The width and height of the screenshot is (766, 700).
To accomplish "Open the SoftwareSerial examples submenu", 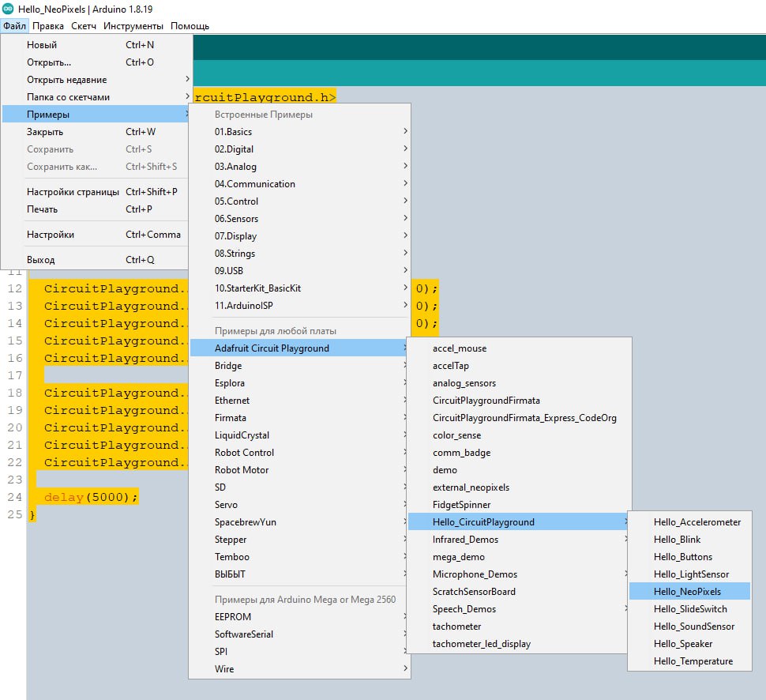I will (299, 634).
